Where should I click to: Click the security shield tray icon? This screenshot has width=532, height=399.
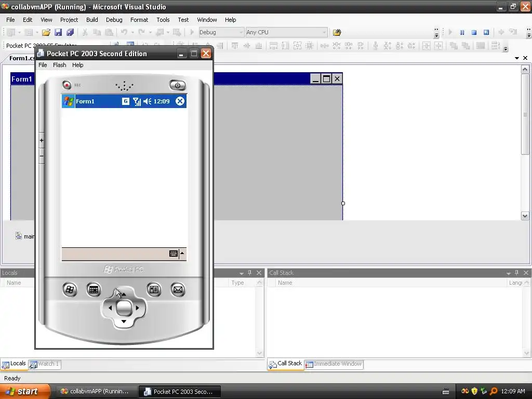point(474,391)
